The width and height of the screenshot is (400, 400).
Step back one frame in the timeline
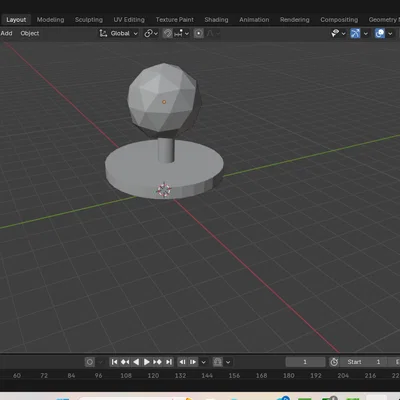point(182,362)
